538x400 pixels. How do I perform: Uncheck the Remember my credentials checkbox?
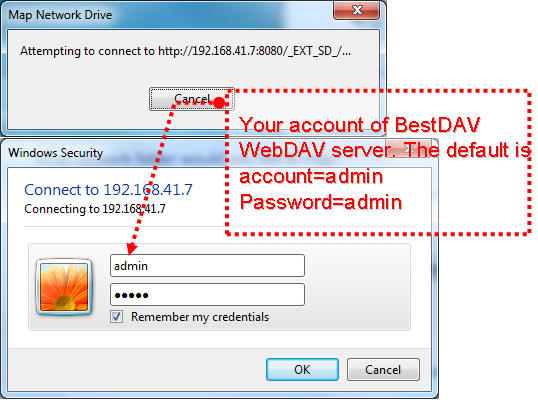[x=117, y=317]
